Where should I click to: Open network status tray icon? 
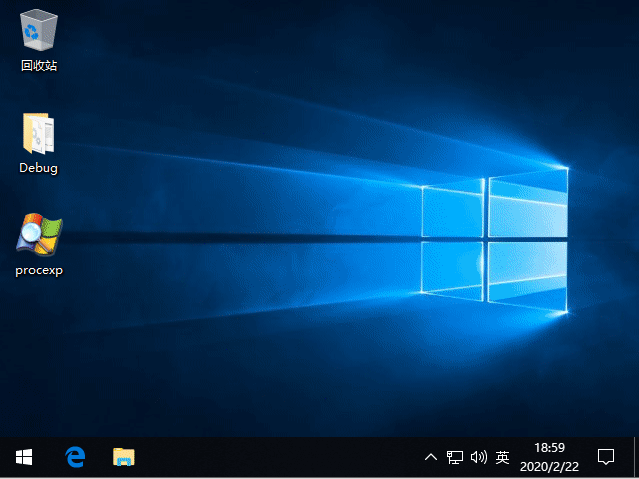click(x=455, y=457)
